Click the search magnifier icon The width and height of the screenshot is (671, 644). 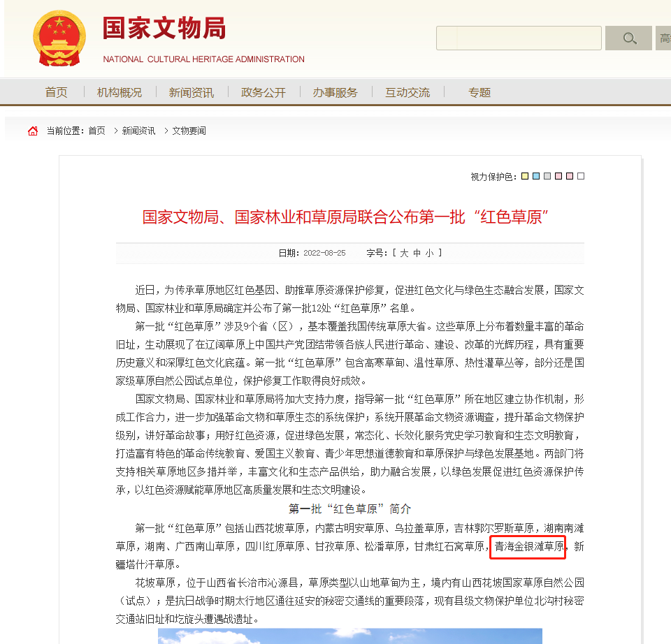pyautogui.click(x=628, y=38)
